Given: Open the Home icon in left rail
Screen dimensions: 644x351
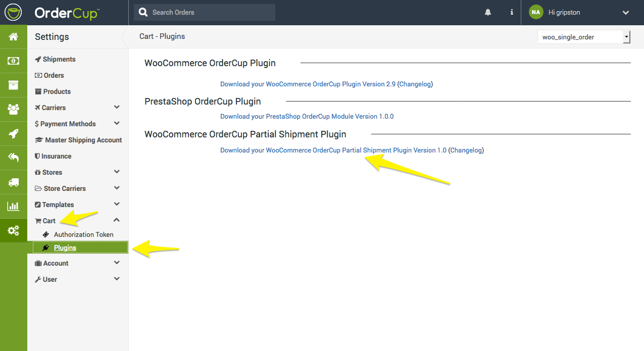Looking at the screenshot, I should pyautogui.click(x=14, y=37).
